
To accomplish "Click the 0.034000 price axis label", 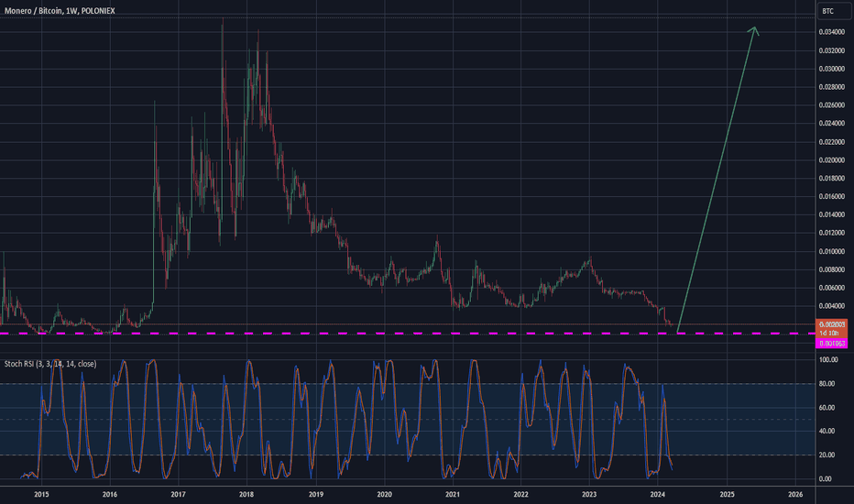I will tap(832, 32).
